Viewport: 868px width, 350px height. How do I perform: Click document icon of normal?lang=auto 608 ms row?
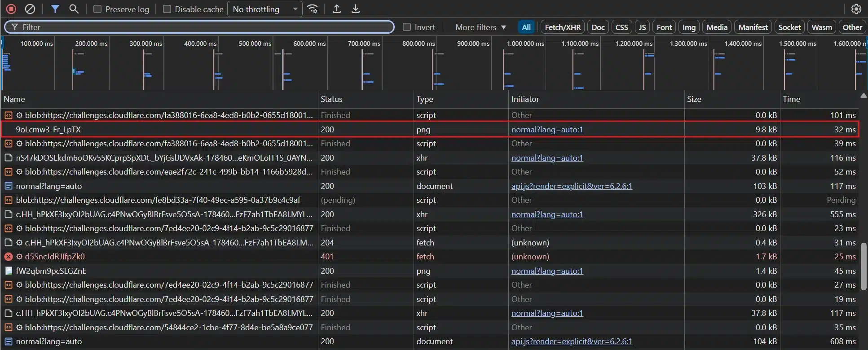(x=9, y=341)
